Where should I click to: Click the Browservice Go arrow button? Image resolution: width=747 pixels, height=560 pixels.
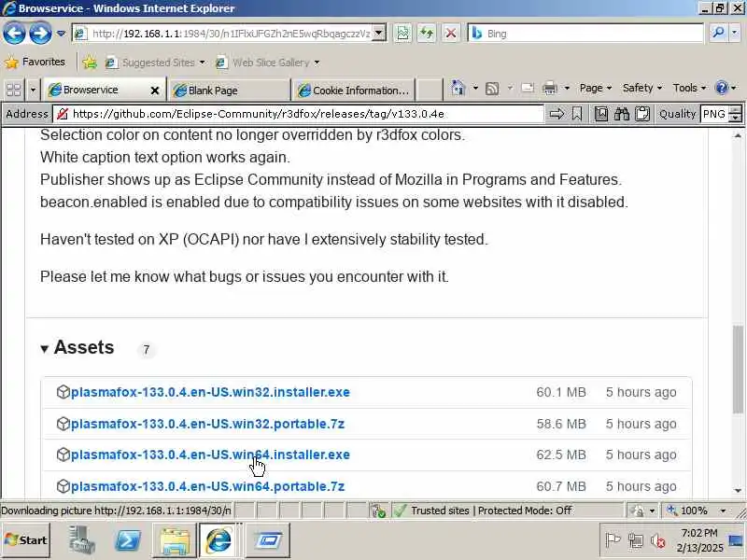click(557, 114)
